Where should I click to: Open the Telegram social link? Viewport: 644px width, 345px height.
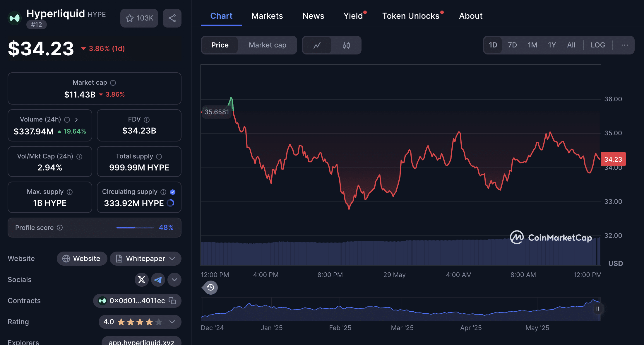158,280
